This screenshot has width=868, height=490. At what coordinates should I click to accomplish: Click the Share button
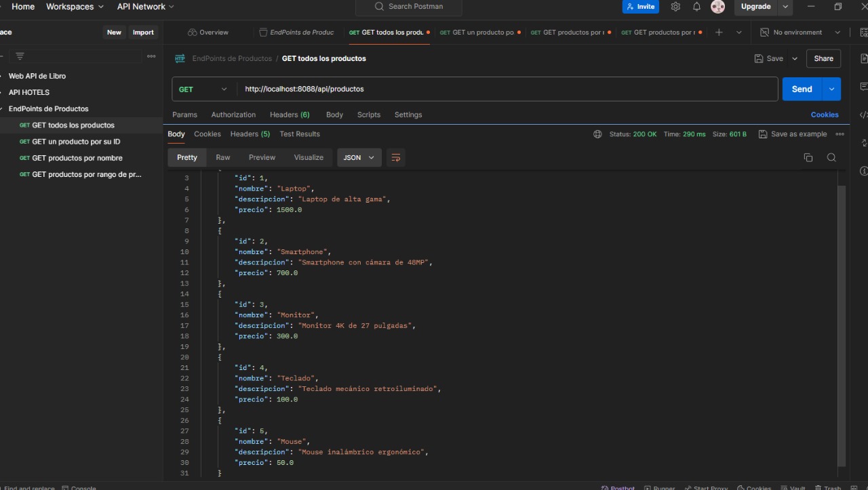point(823,59)
